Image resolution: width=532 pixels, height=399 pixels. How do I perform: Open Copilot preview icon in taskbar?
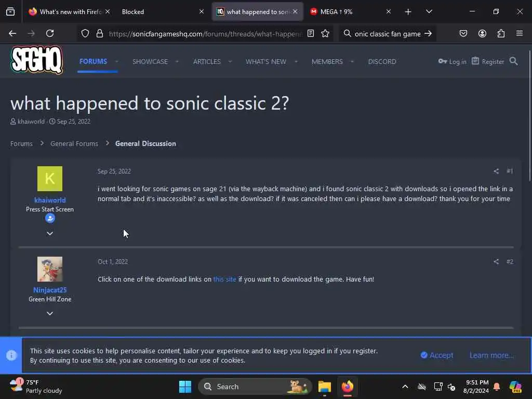point(515,387)
